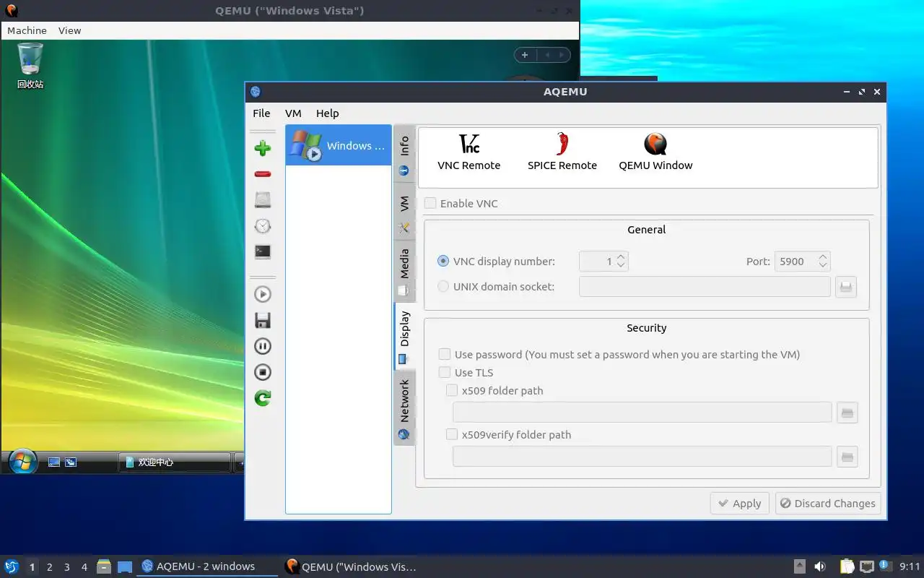
Task: Increase the VNC display number
Action: (621, 256)
